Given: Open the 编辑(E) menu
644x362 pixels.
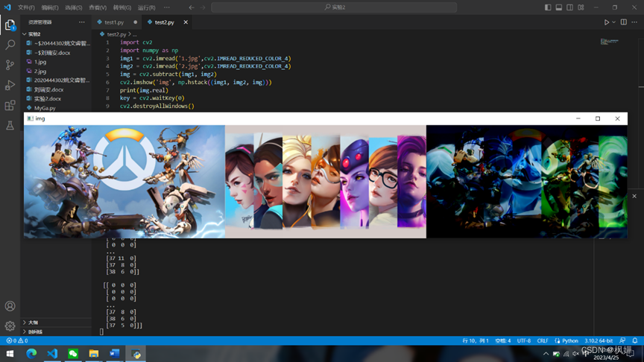Looking at the screenshot, I should coord(50,7).
